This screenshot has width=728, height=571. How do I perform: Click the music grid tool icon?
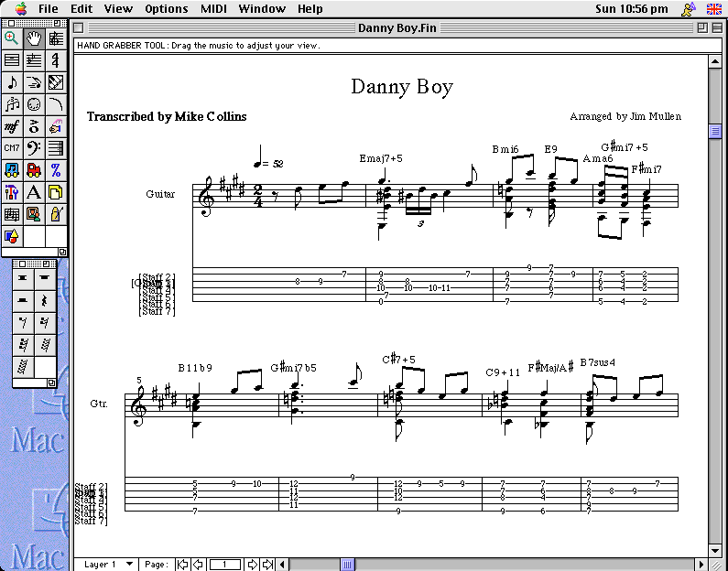click(12, 214)
